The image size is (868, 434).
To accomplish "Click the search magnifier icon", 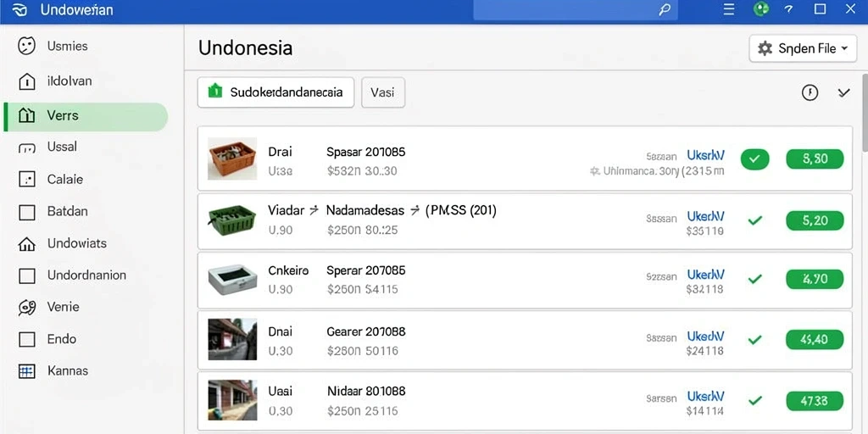I will [665, 10].
